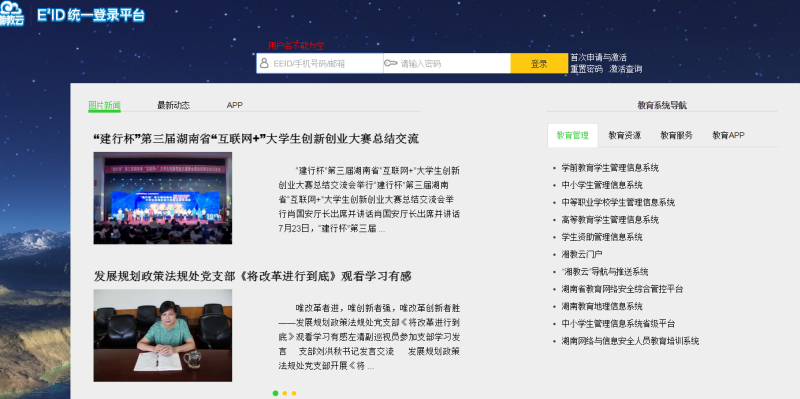Focus the 请输入密码 password field
This screenshot has width=800, height=399.
447,63
